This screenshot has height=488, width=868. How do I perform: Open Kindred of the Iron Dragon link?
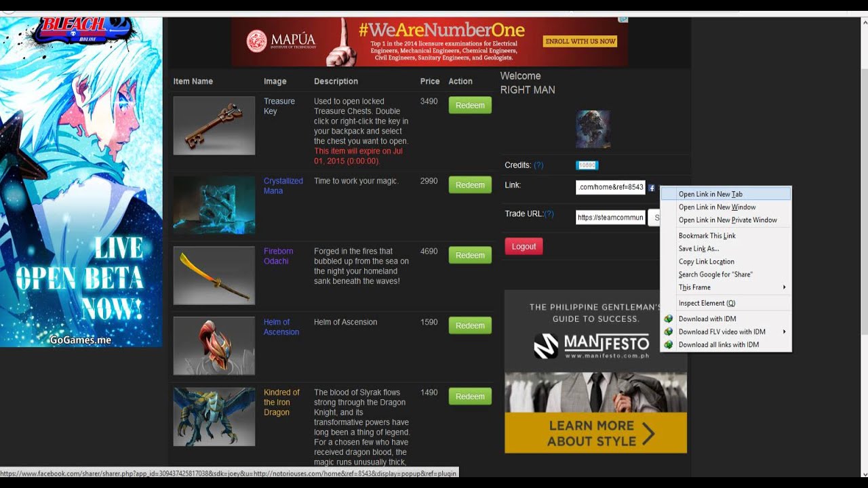click(281, 402)
